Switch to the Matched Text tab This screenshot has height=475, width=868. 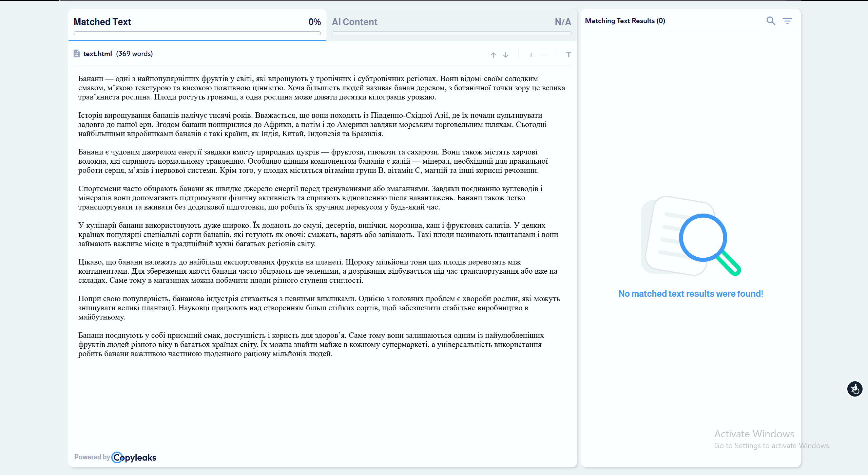(197, 25)
